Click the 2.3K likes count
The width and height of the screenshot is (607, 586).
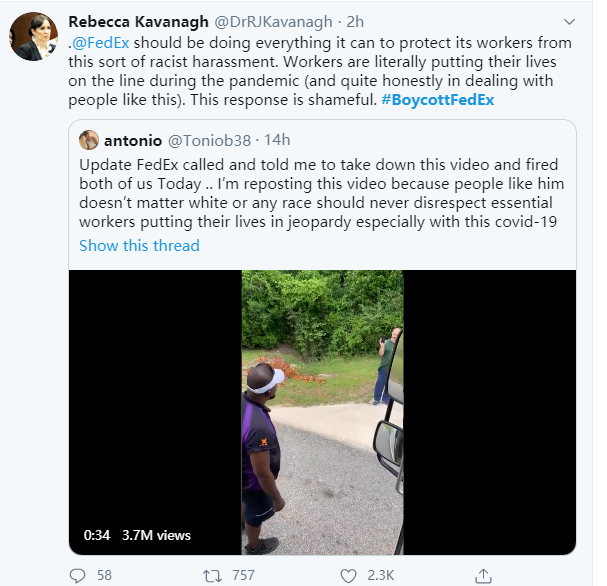click(x=379, y=575)
